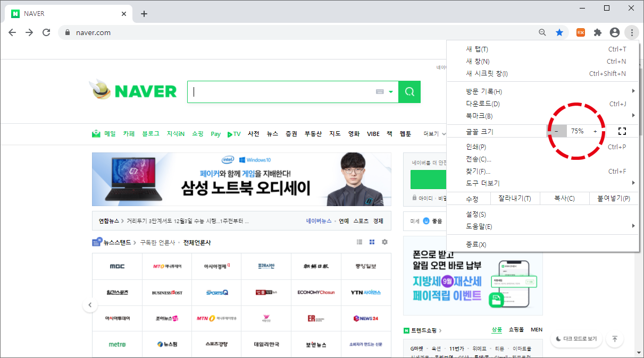Open newsstand settings gear
The width and height of the screenshot is (644, 358).
click(x=384, y=242)
